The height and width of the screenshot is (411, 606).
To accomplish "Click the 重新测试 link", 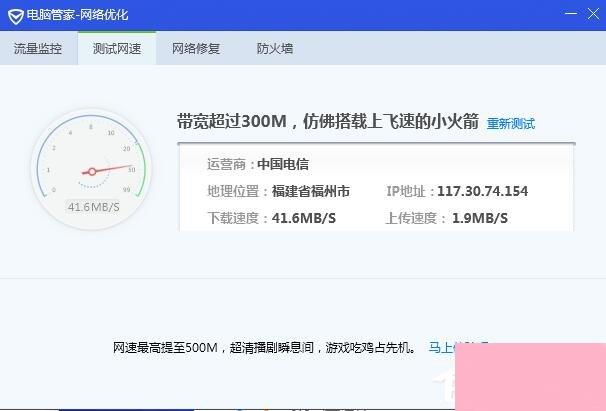I will pos(511,124).
